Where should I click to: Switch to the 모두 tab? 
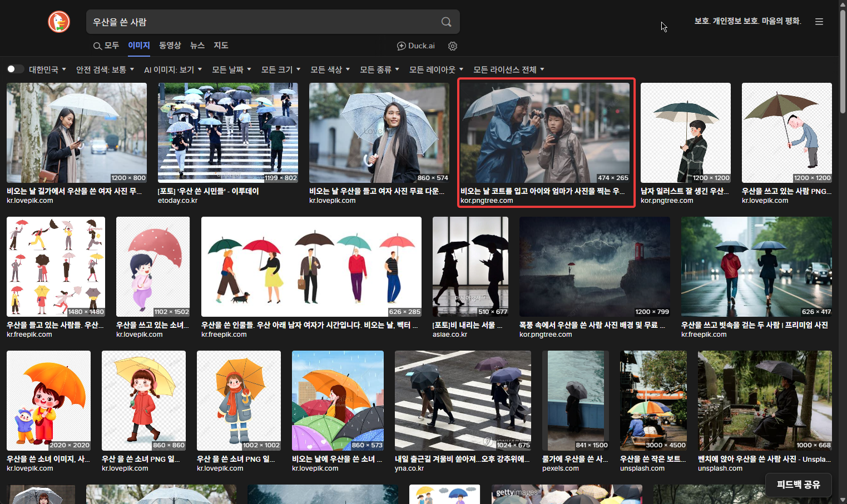coord(106,46)
